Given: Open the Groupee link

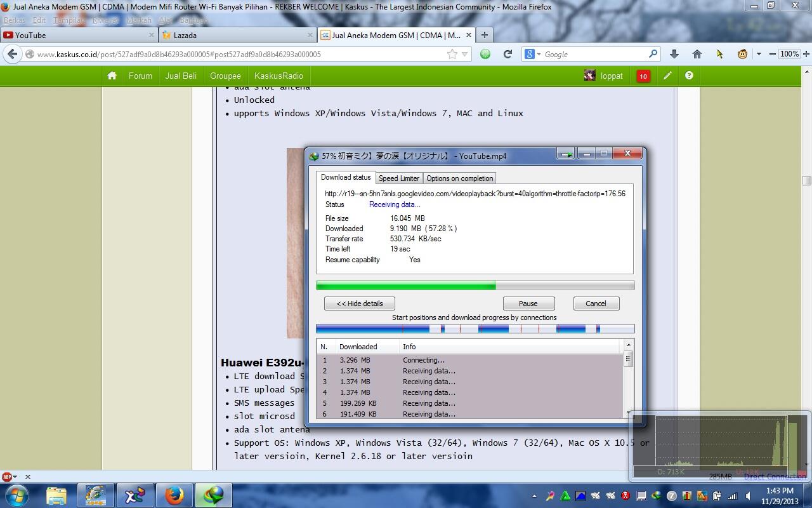Looking at the screenshot, I should (226, 76).
